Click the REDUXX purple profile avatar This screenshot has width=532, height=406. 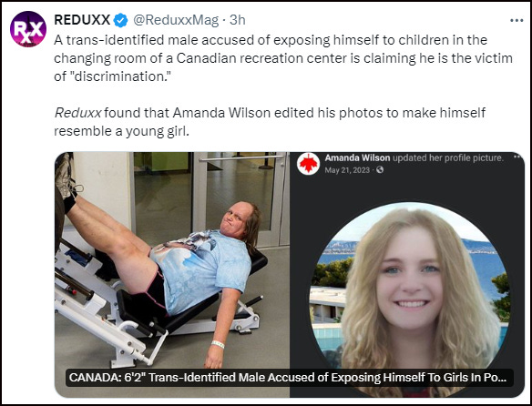point(28,29)
